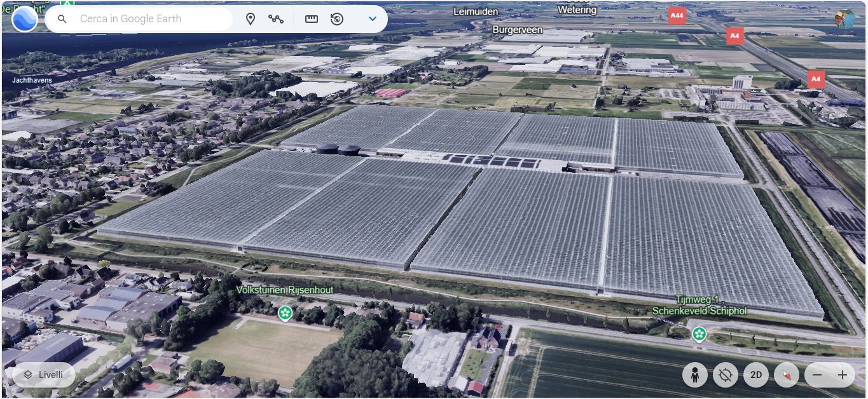This screenshot has height=399, width=868.
Task: Click the Wetering town label
Action: tap(577, 10)
